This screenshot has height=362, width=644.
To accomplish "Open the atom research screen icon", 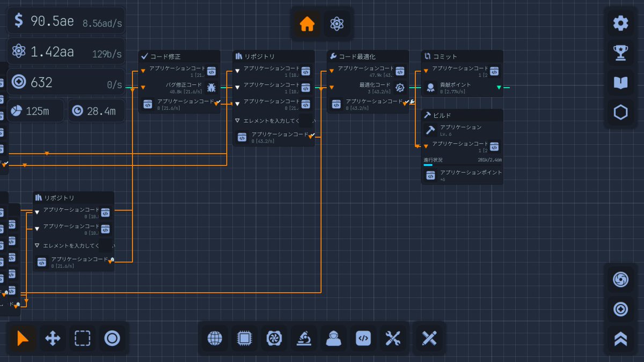I will point(336,24).
